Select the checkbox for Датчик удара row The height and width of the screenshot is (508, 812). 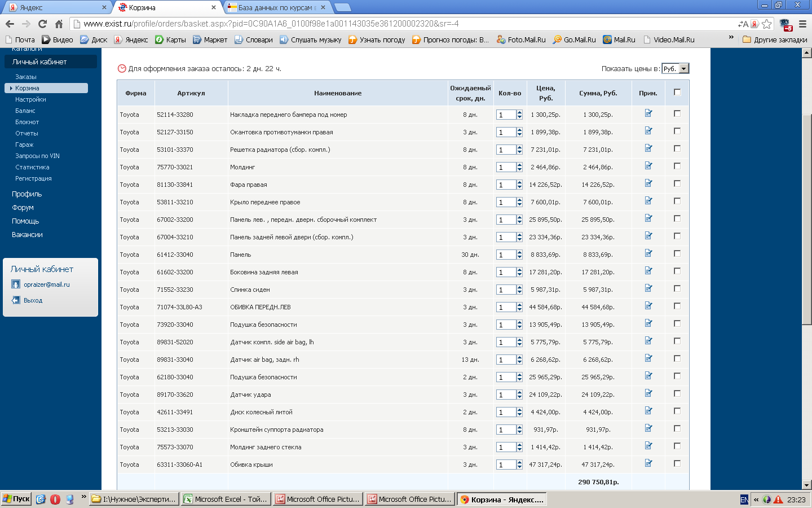(677, 393)
